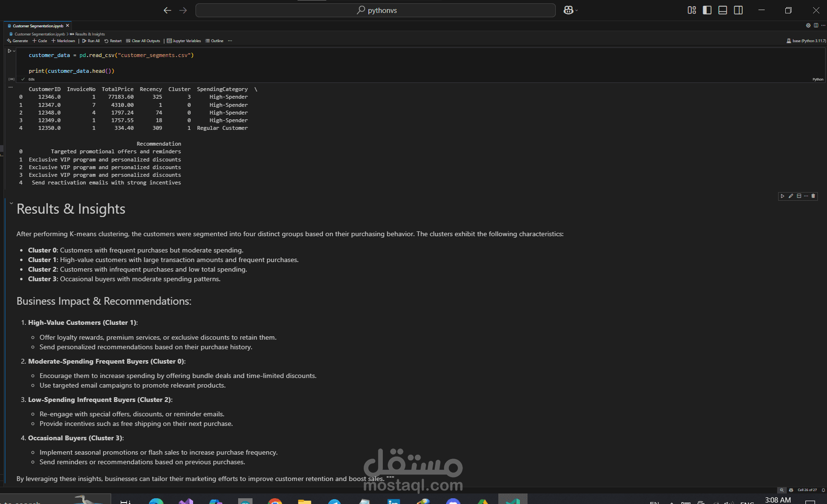This screenshot has width=827, height=504.
Task: Open Jupyter Variables panel
Action: [184, 41]
